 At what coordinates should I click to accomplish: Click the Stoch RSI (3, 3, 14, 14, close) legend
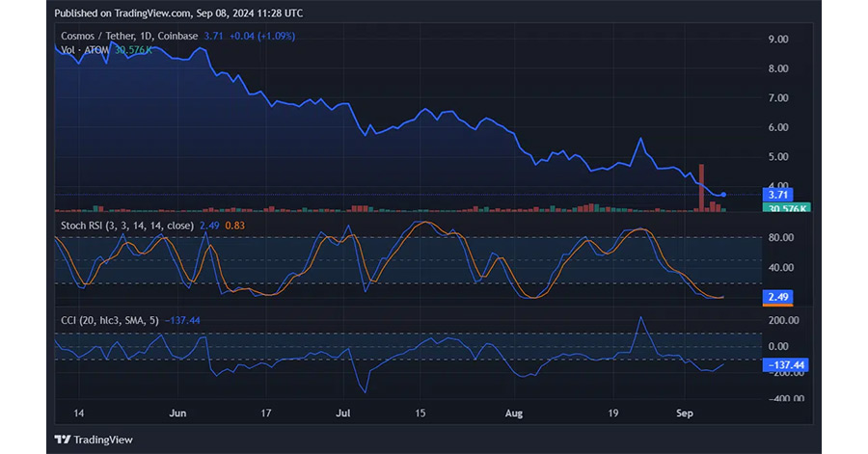click(x=127, y=226)
